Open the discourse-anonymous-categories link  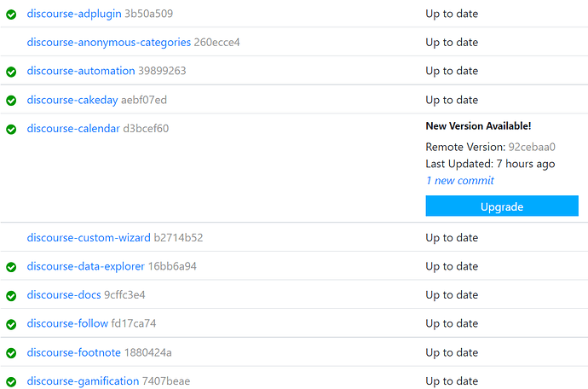(109, 43)
